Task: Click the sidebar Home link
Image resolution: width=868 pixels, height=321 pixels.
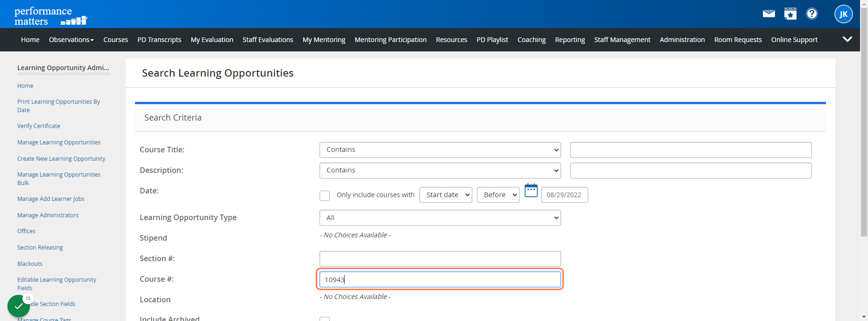Action: point(25,86)
